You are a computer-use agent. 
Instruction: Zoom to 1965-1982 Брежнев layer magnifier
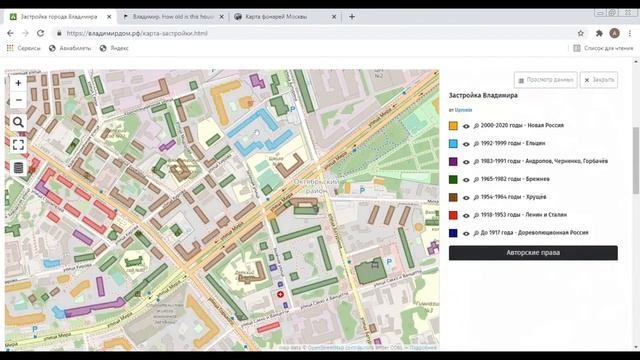[476, 180]
